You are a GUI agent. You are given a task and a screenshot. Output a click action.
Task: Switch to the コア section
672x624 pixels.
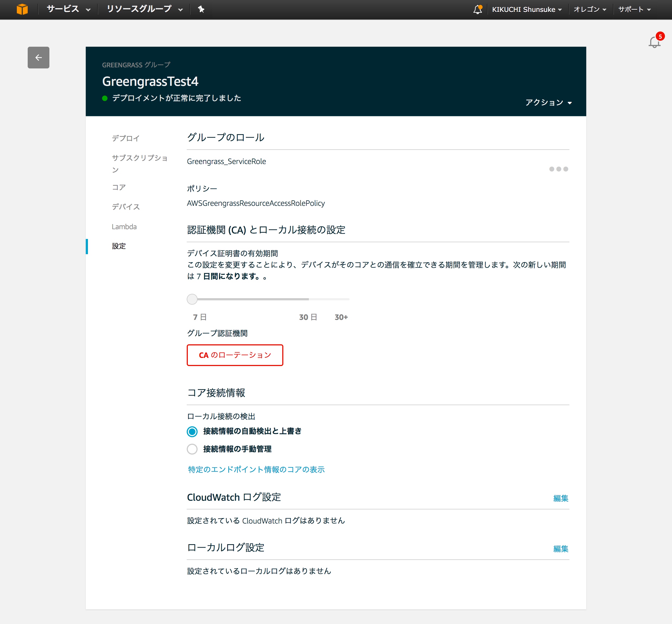(x=119, y=187)
